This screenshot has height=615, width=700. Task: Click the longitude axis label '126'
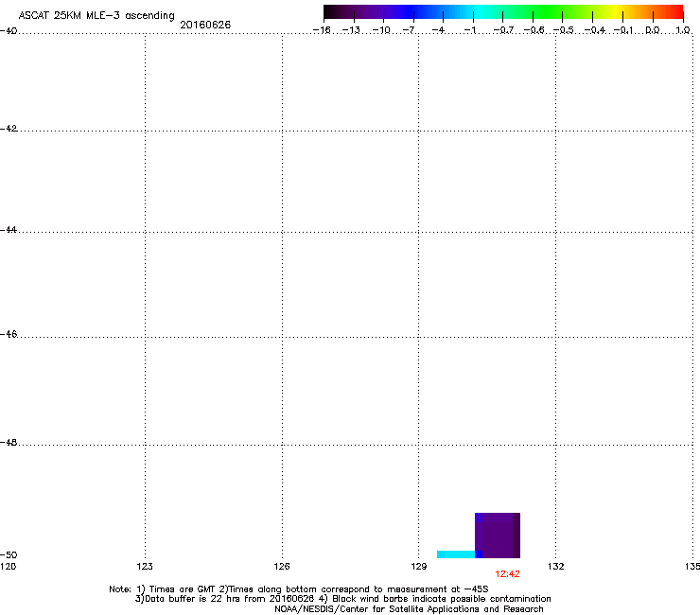click(x=282, y=567)
